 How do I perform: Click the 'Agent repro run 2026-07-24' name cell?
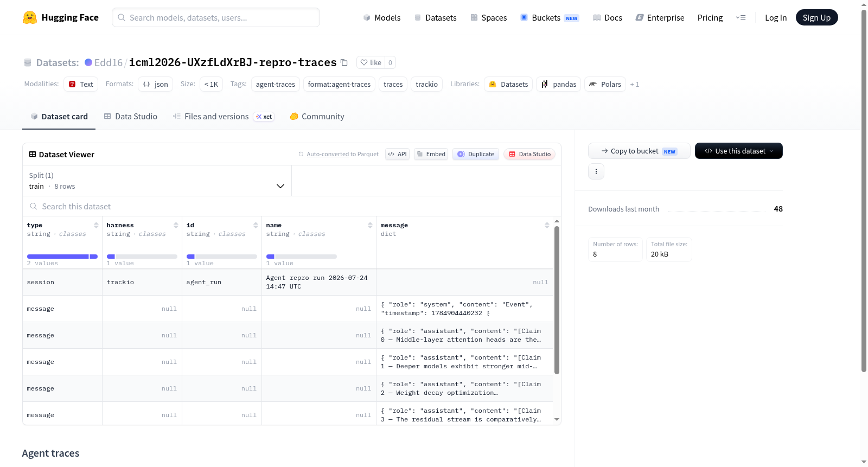coord(319,282)
